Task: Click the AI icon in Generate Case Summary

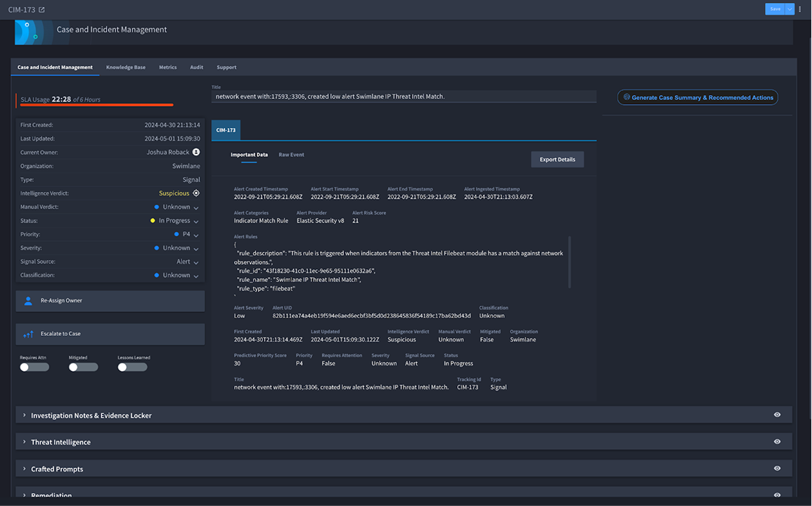Action: (626, 97)
